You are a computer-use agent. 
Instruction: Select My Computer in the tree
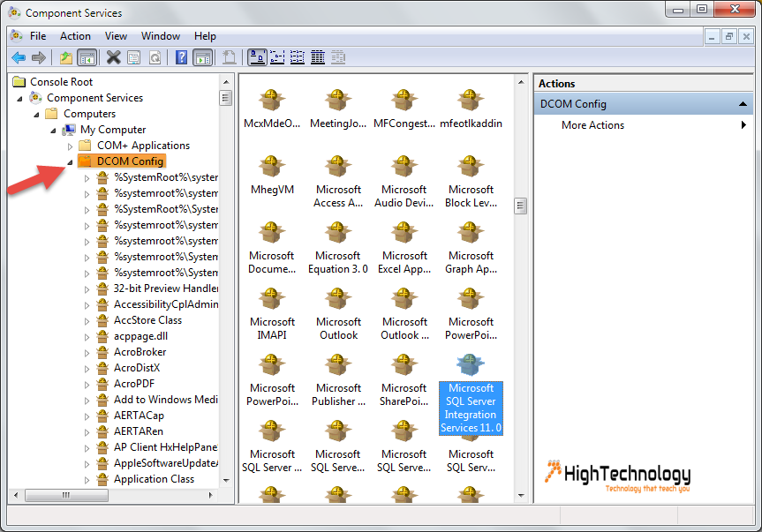tap(113, 130)
